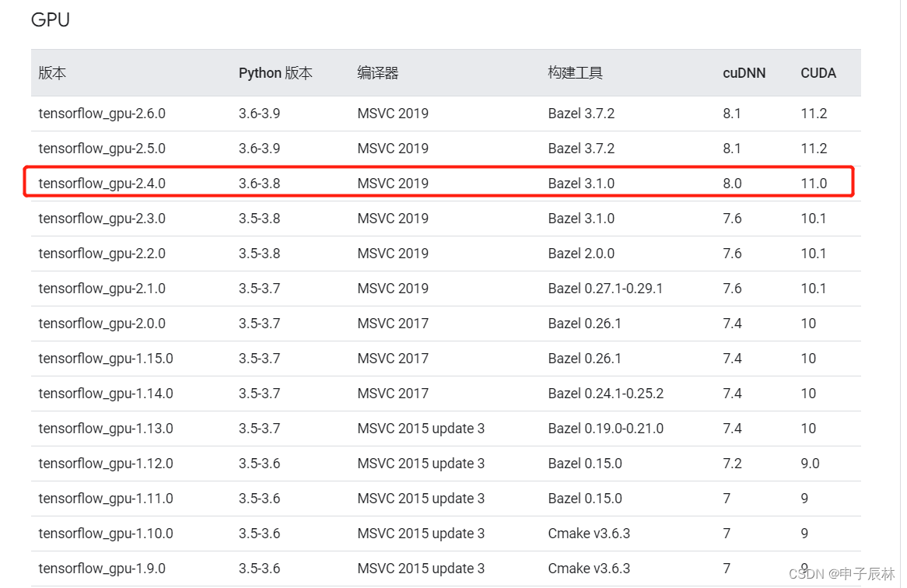Select the tensorflow_gpu-1.14.0 cell

point(106,393)
